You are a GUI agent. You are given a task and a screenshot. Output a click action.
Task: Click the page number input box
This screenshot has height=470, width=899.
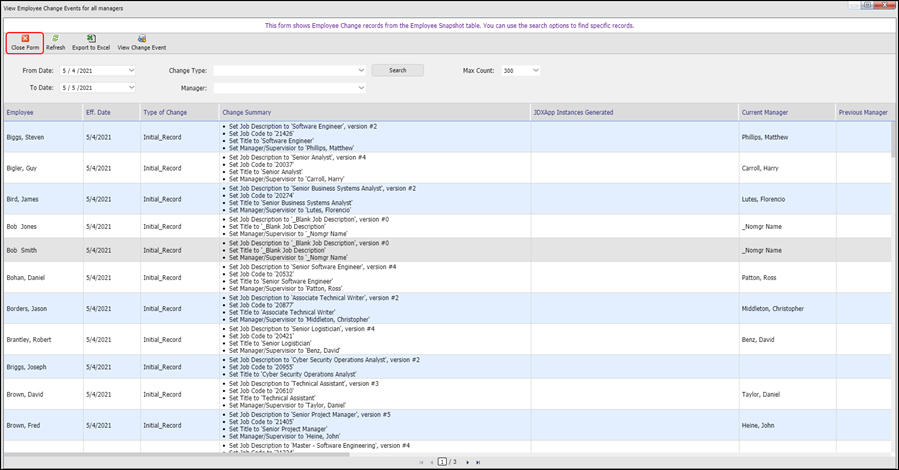[442, 462]
